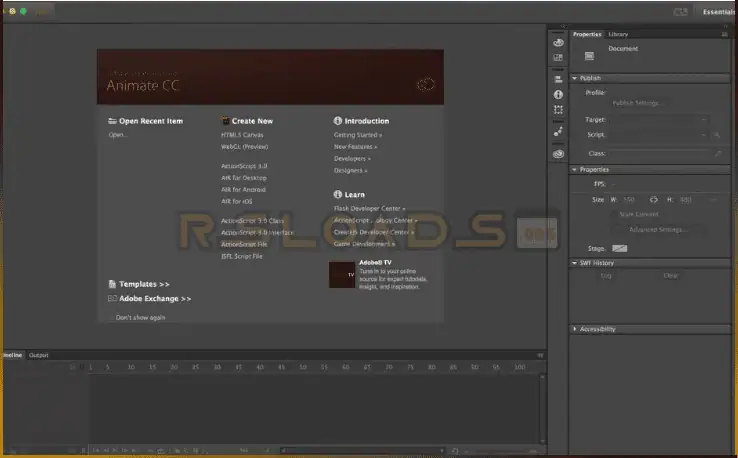Click the Info panel icon in side dock
The width and height of the screenshot is (738, 458).
click(558, 94)
